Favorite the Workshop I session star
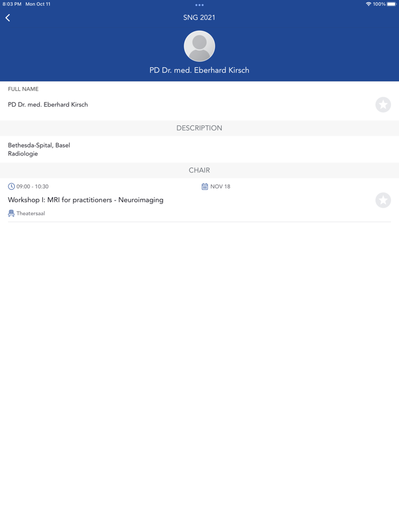Image resolution: width=399 pixels, height=532 pixels. 383,200
